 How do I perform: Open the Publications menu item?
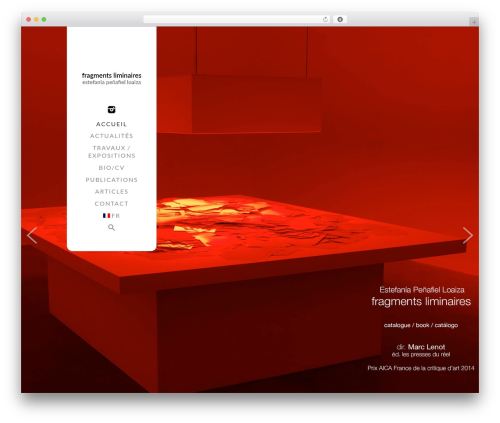point(111,180)
